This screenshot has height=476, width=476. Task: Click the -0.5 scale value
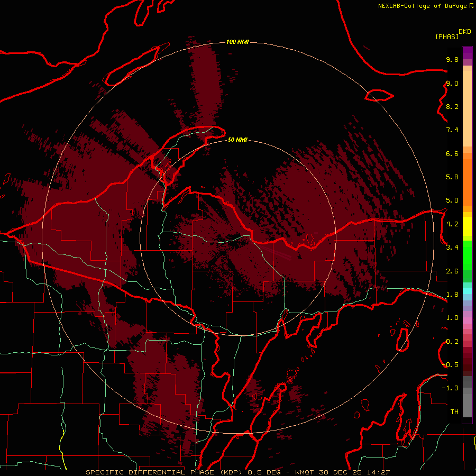pos(450,364)
